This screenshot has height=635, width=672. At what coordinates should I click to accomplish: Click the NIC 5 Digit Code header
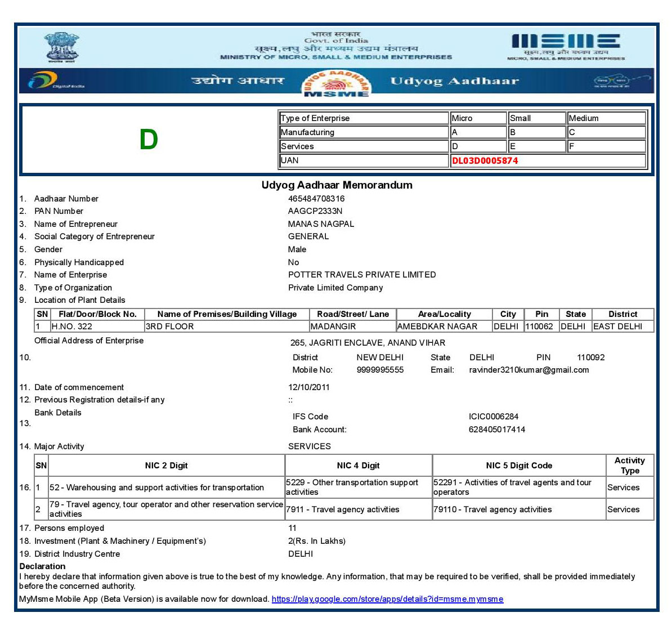[519, 465]
